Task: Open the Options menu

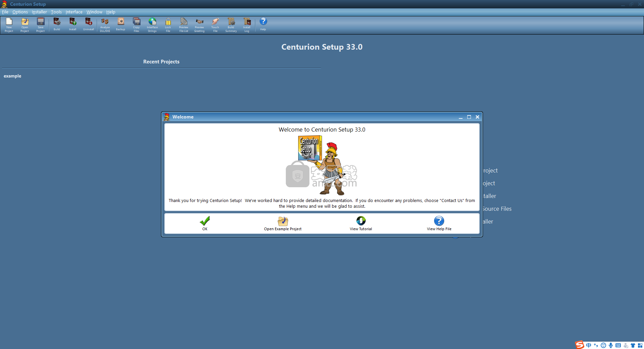Action: pyautogui.click(x=20, y=12)
